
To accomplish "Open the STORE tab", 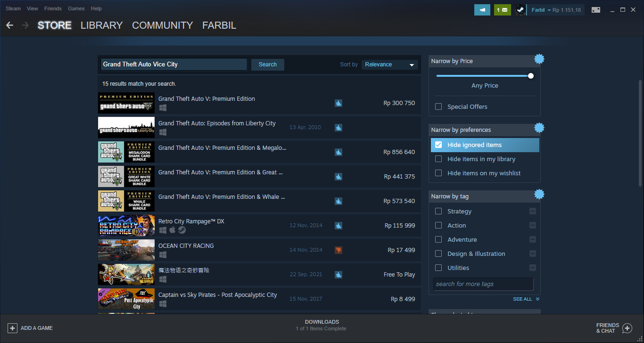I will (54, 25).
